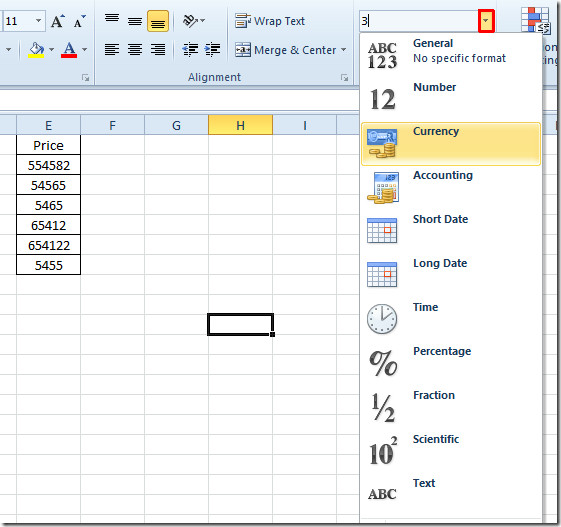Click the Accounting calculator icon
This screenshot has height=527, width=561.
382,187
